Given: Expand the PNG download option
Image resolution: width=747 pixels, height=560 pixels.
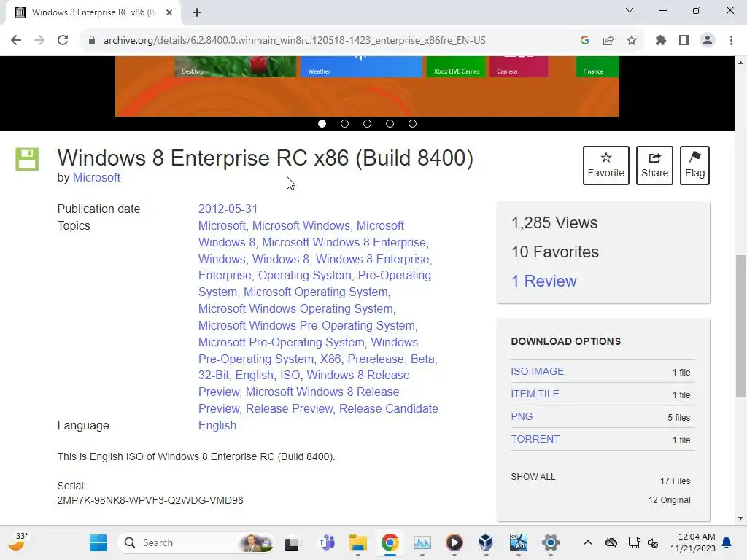Looking at the screenshot, I should 522,416.
